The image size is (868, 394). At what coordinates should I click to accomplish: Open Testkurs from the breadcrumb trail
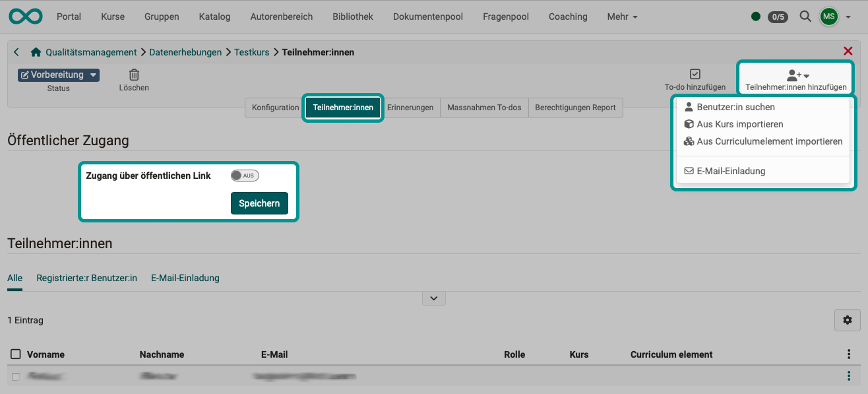[x=251, y=51]
